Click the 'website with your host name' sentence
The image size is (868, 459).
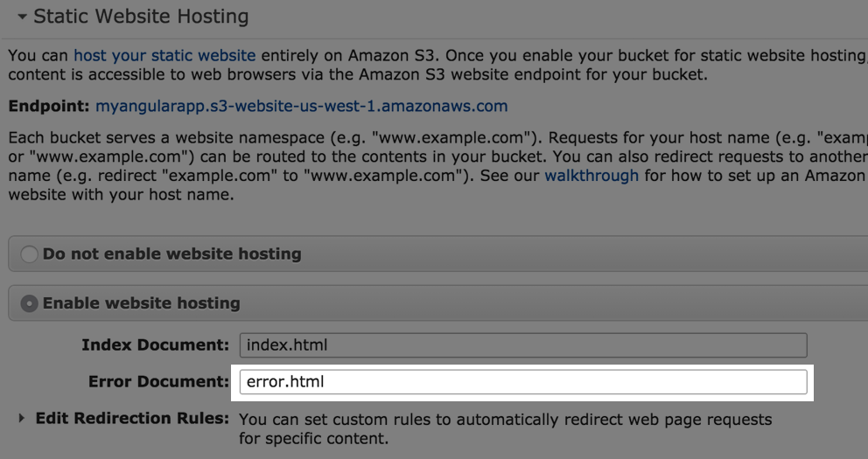click(121, 195)
